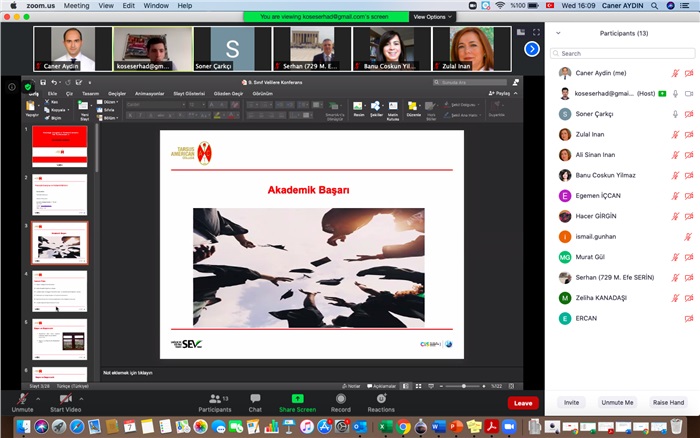Click the red Leave button
The width and height of the screenshot is (700, 438).
pos(523,403)
